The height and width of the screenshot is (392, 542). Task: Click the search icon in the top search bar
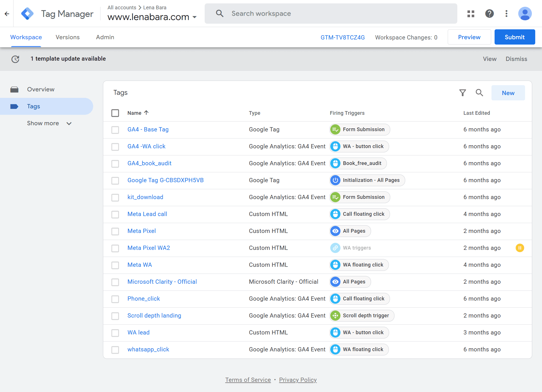pos(220,14)
